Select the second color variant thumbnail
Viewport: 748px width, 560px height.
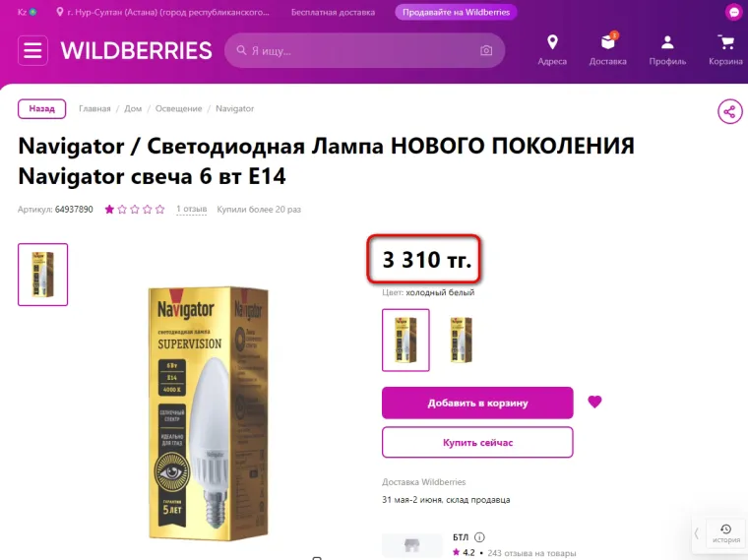click(x=461, y=341)
